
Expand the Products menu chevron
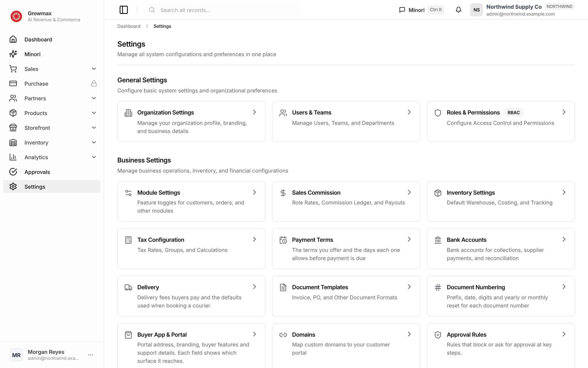click(x=94, y=113)
